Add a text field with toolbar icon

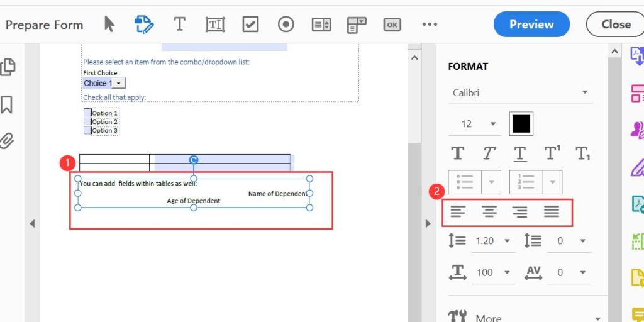coord(215,25)
